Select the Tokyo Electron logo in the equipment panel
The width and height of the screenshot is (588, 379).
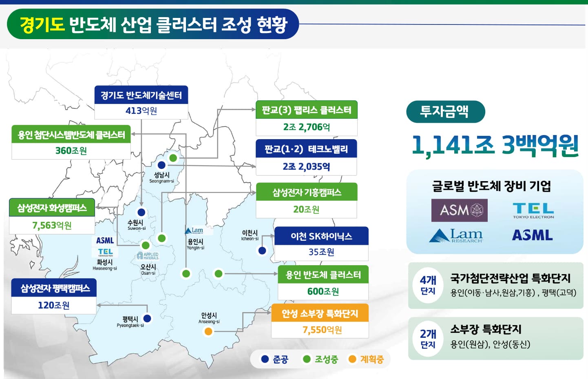[533, 211]
